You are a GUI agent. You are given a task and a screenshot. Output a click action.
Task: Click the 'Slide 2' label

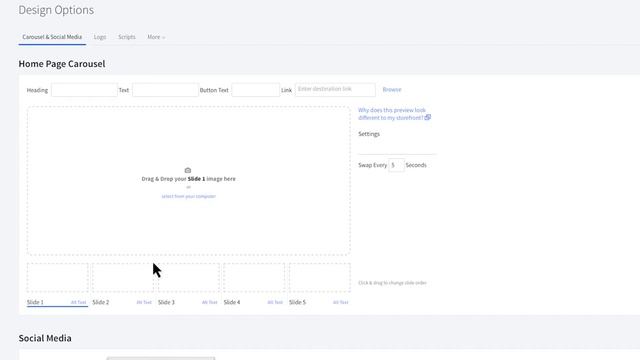point(101,302)
